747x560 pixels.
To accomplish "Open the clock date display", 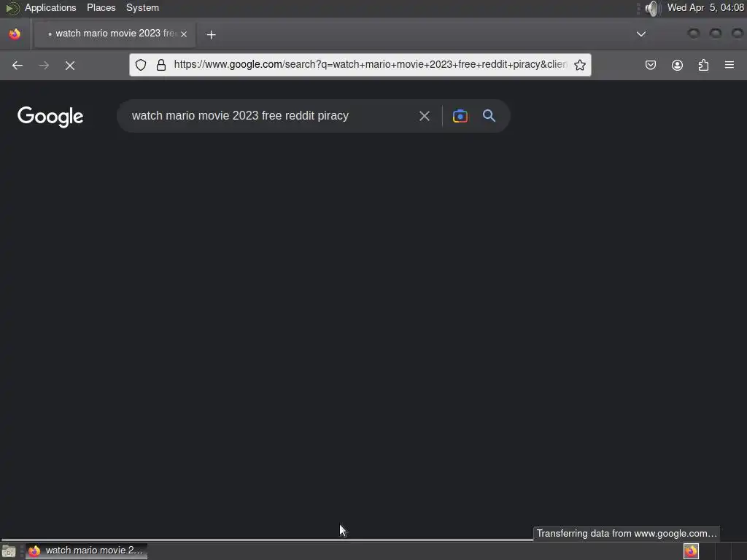I will [705, 7].
